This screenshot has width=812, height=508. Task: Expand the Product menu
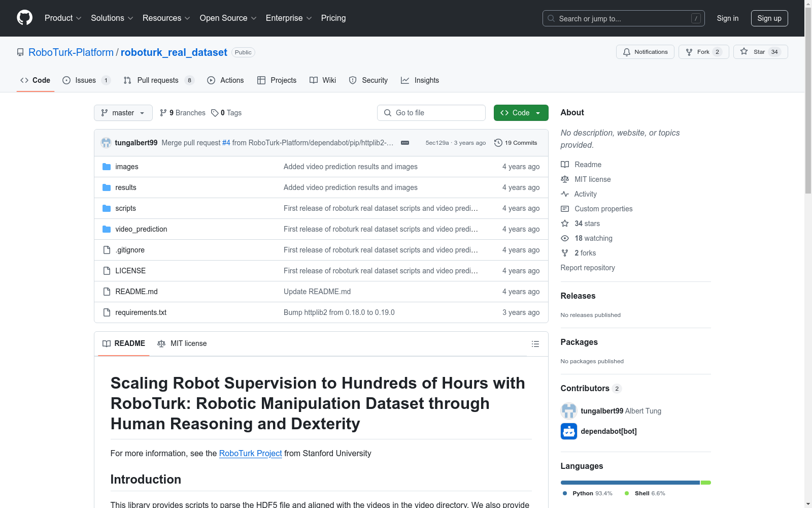click(x=63, y=18)
